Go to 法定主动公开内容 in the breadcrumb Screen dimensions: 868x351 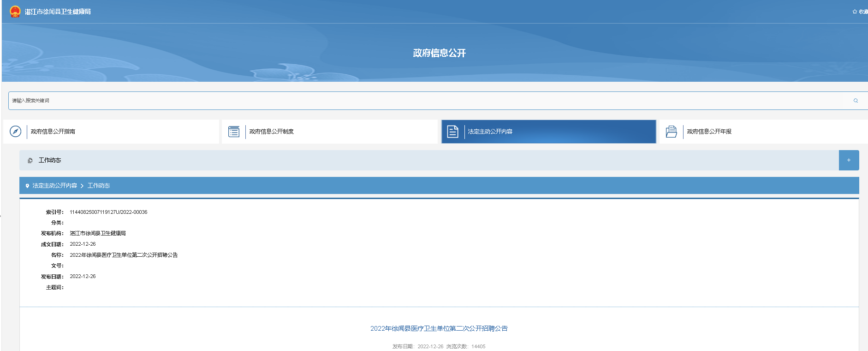point(54,186)
